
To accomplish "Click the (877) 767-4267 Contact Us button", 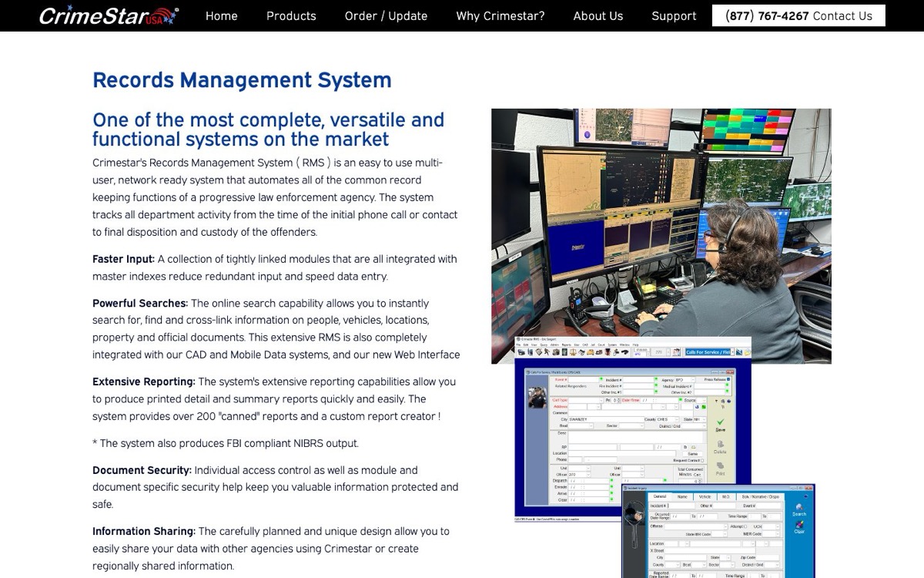I will [798, 15].
